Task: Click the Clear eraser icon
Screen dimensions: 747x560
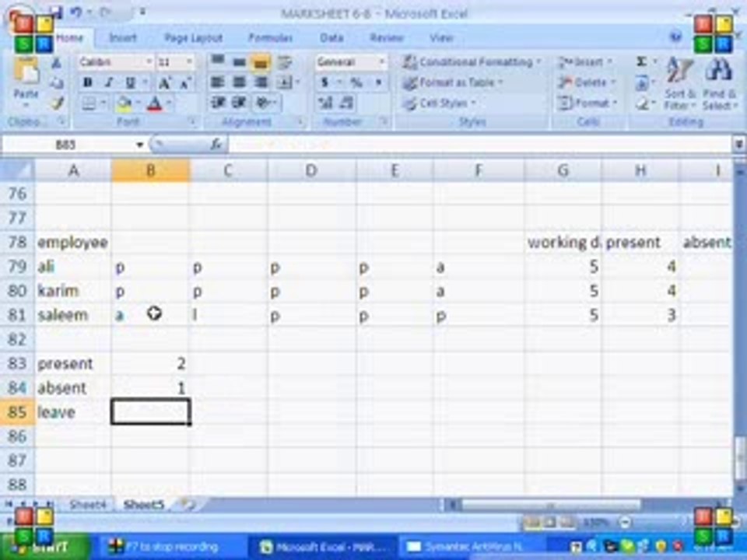Action: click(642, 103)
